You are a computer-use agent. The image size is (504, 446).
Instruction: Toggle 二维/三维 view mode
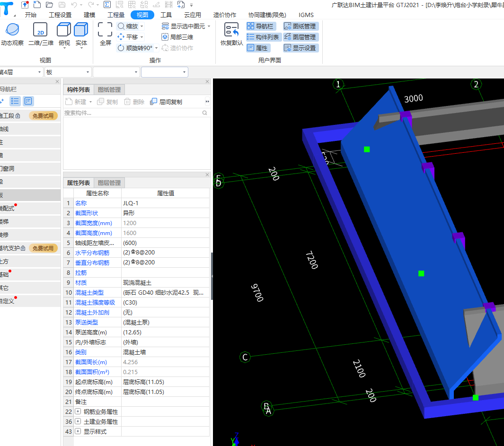[x=41, y=35]
